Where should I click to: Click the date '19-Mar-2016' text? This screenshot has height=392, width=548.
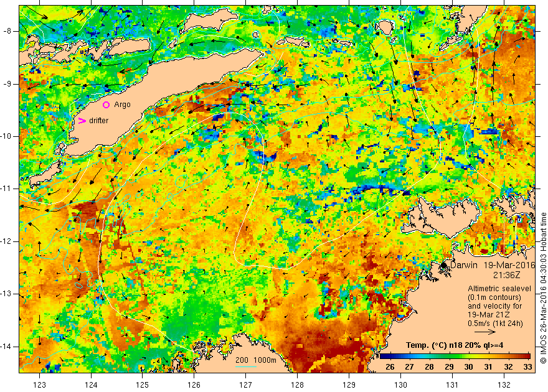point(509,265)
